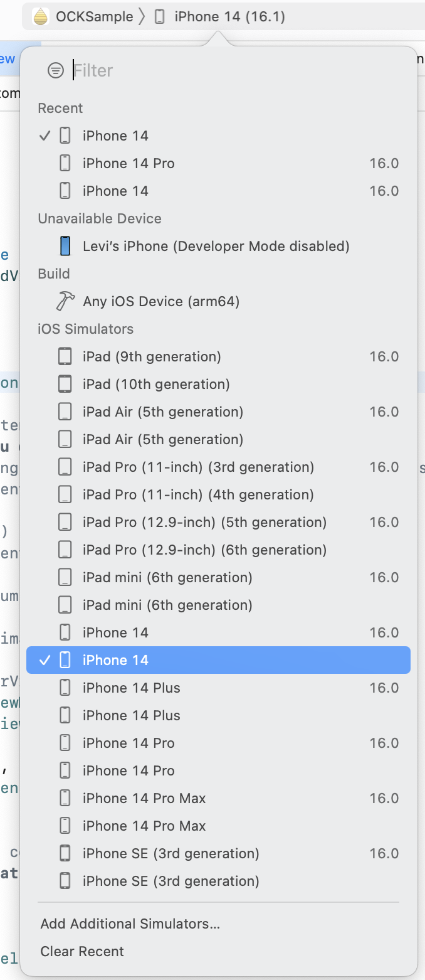Click the iPad (10th generation) device icon
The image size is (425, 980).
point(65,384)
